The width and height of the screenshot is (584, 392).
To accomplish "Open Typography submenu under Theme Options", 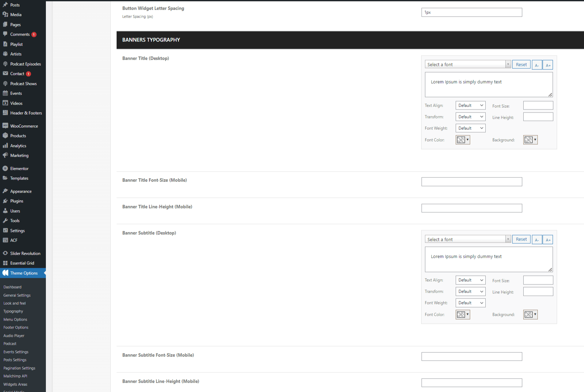I will pos(13,311).
